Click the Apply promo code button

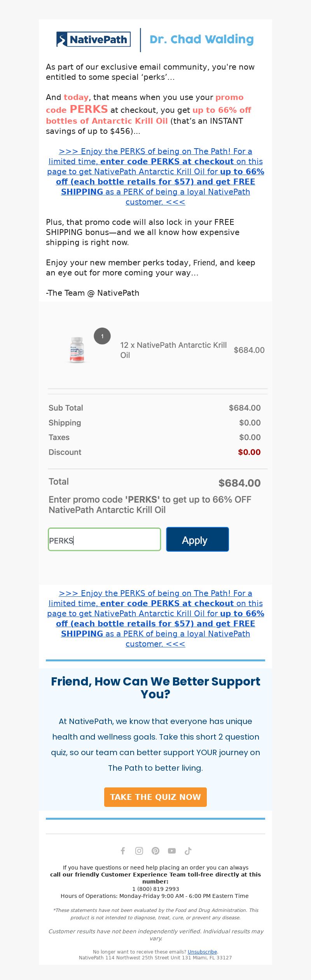click(x=197, y=539)
